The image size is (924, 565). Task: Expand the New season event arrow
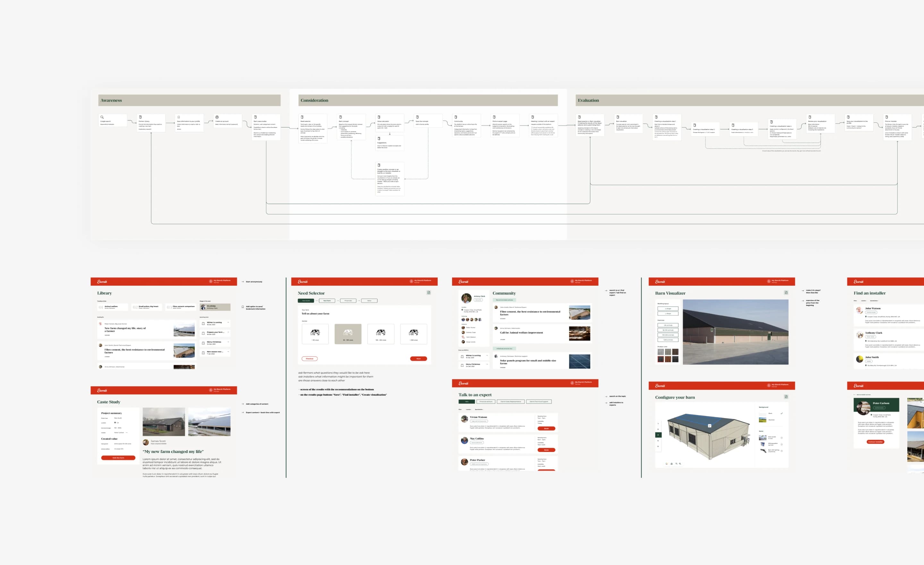pyautogui.click(x=228, y=352)
